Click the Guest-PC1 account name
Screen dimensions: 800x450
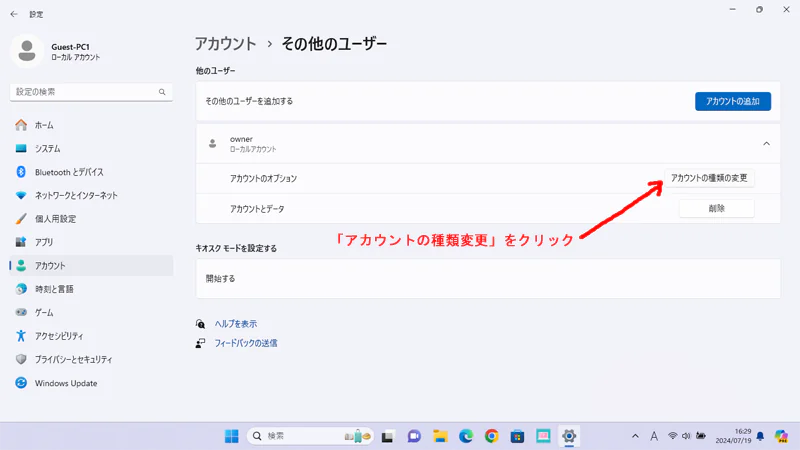[x=70, y=47]
